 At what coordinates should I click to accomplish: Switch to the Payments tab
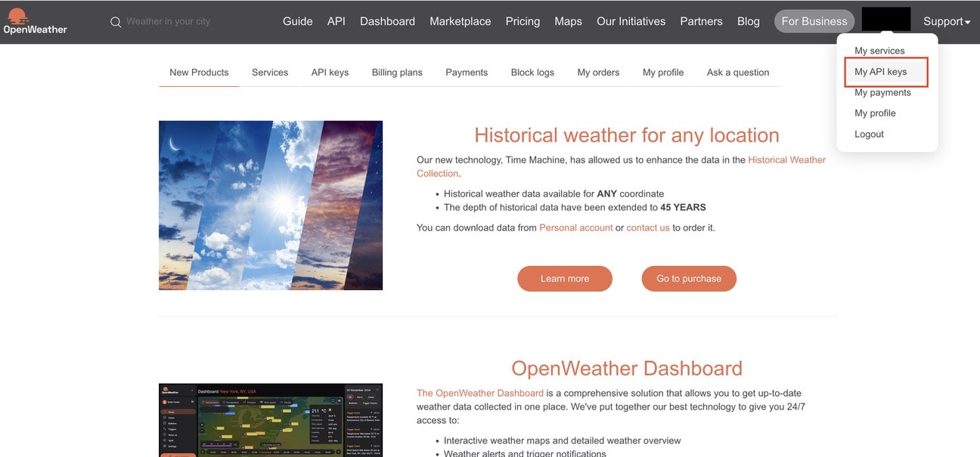pyautogui.click(x=467, y=73)
